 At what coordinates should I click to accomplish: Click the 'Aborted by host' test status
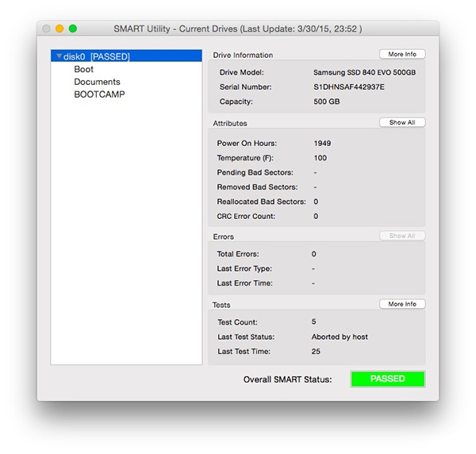pos(340,337)
